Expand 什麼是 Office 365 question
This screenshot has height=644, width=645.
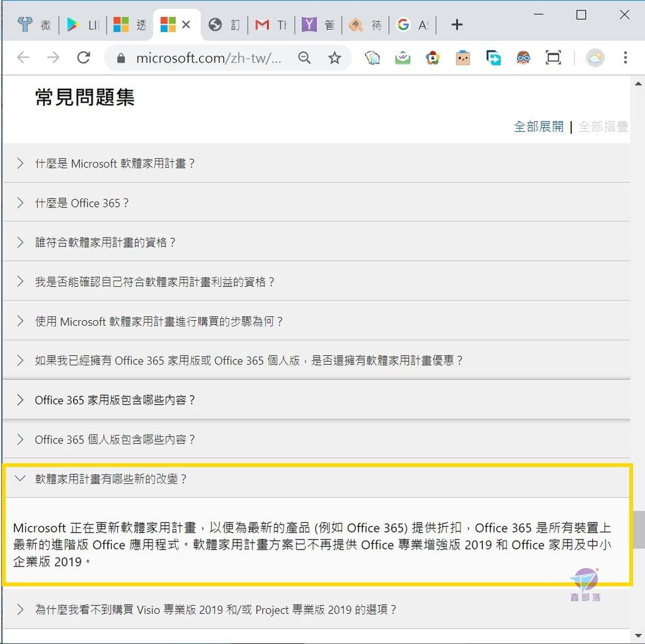tap(316, 203)
